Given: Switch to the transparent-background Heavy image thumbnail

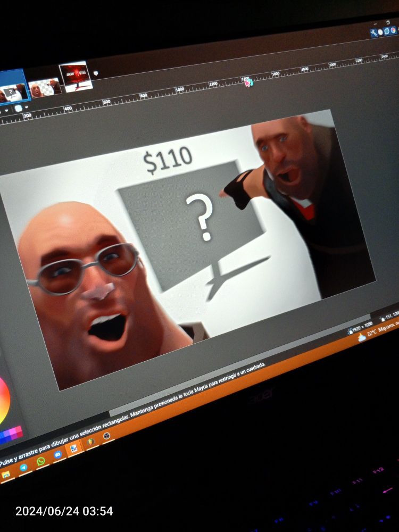Looking at the screenshot, I should pyautogui.click(x=45, y=87).
